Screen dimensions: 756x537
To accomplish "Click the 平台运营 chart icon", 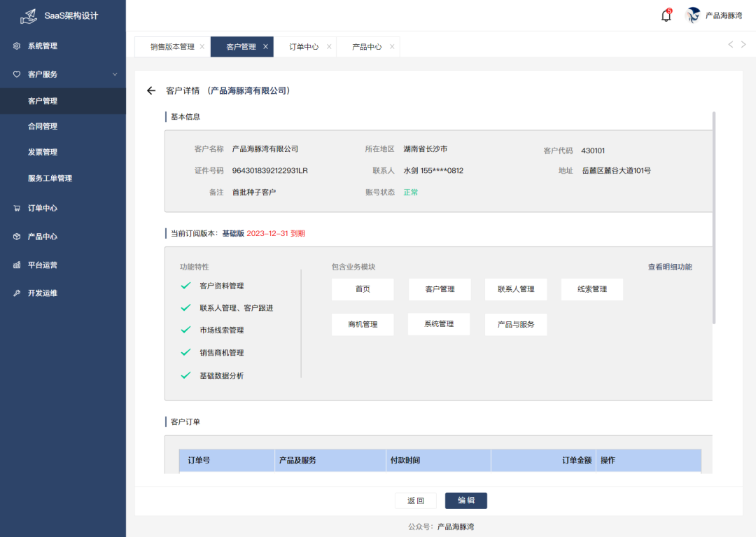I will (17, 265).
